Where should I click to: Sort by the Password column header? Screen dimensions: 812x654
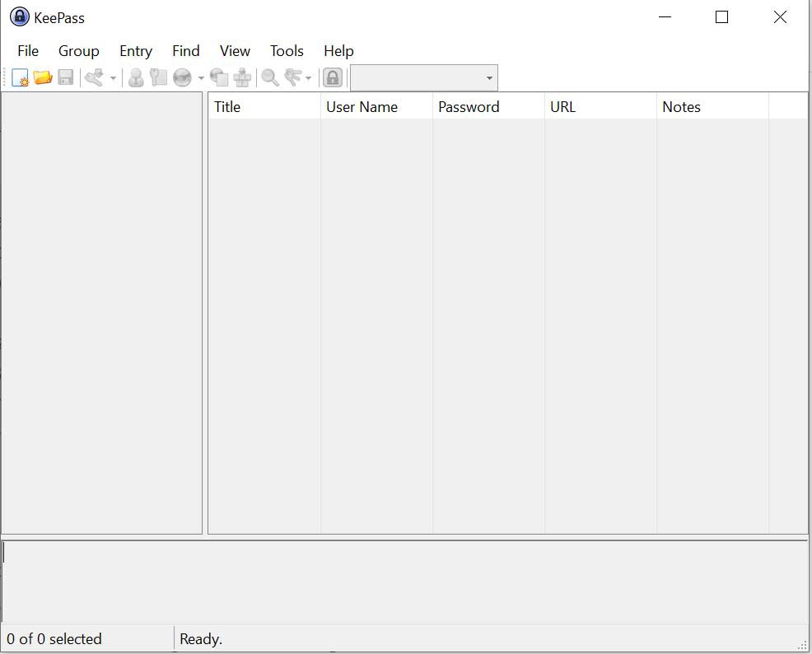488,107
